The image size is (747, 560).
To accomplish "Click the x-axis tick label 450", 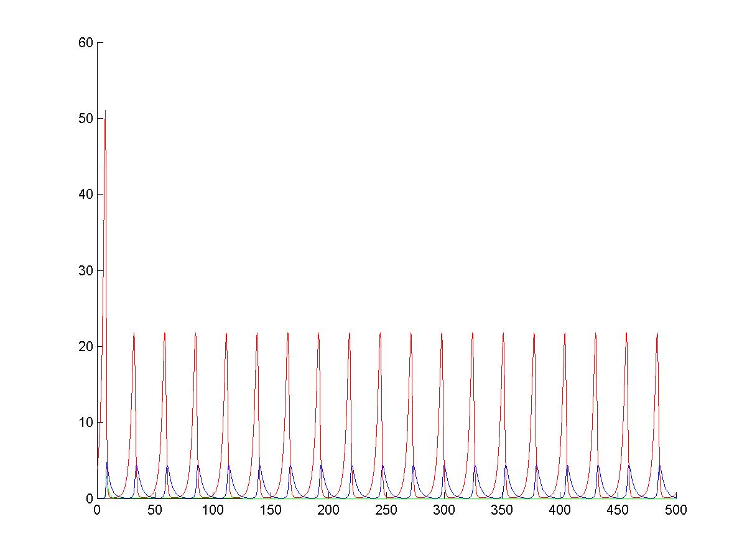I will (x=618, y=510).
